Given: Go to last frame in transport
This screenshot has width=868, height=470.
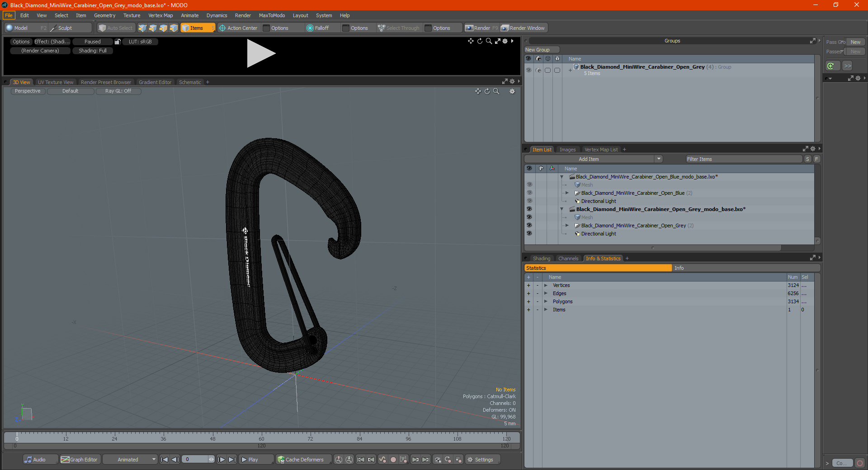Looking at the screenshot, I should coord(232,460).
